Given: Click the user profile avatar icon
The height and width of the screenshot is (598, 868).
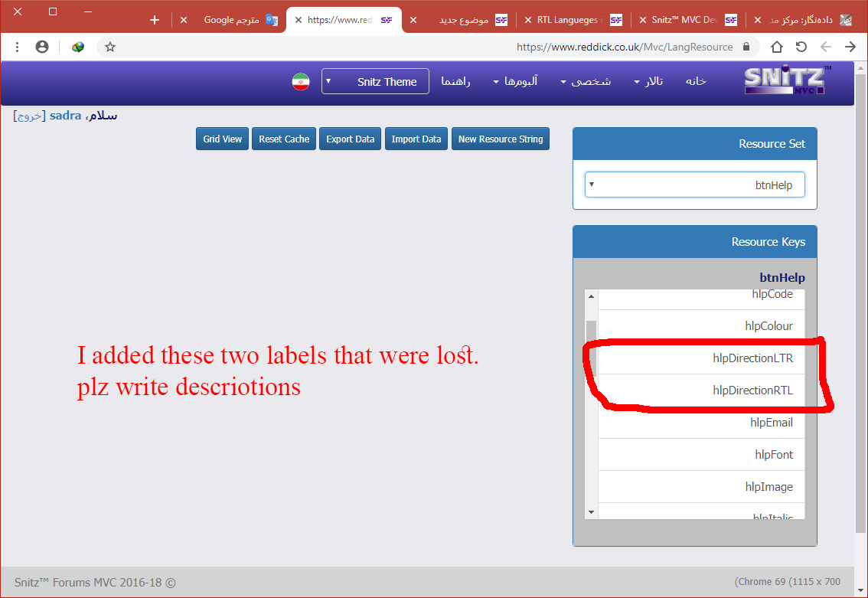Looking at the screenshot, I should [42, 47].
